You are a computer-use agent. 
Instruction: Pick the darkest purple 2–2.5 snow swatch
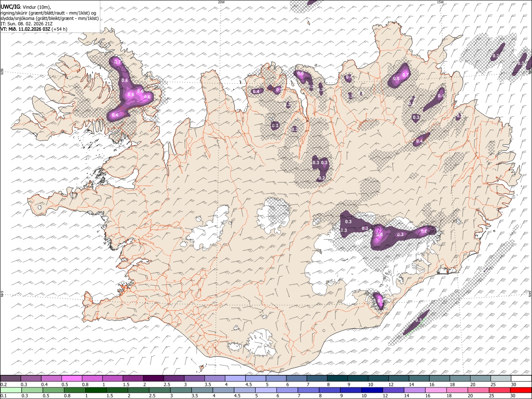(153, 378)
